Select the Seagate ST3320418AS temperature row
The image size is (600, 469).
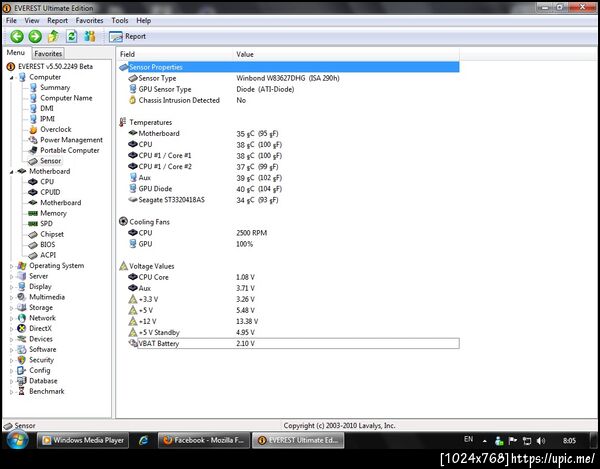(x=289, y=200)
